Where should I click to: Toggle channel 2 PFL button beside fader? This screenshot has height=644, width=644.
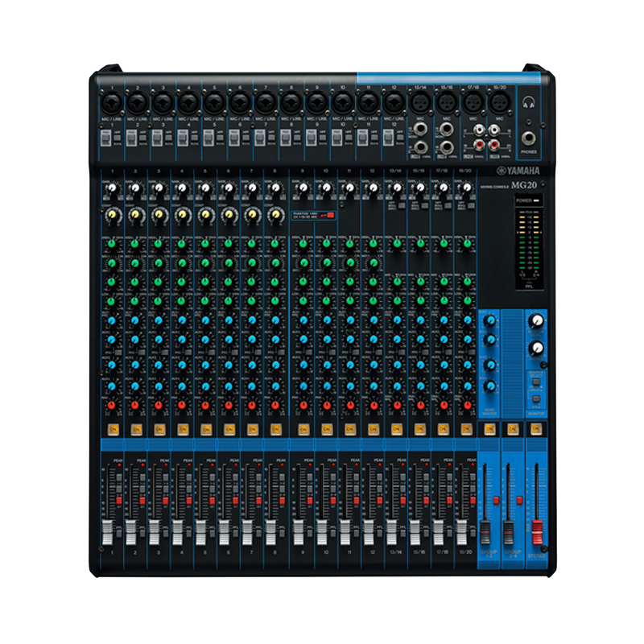[142, 533]
